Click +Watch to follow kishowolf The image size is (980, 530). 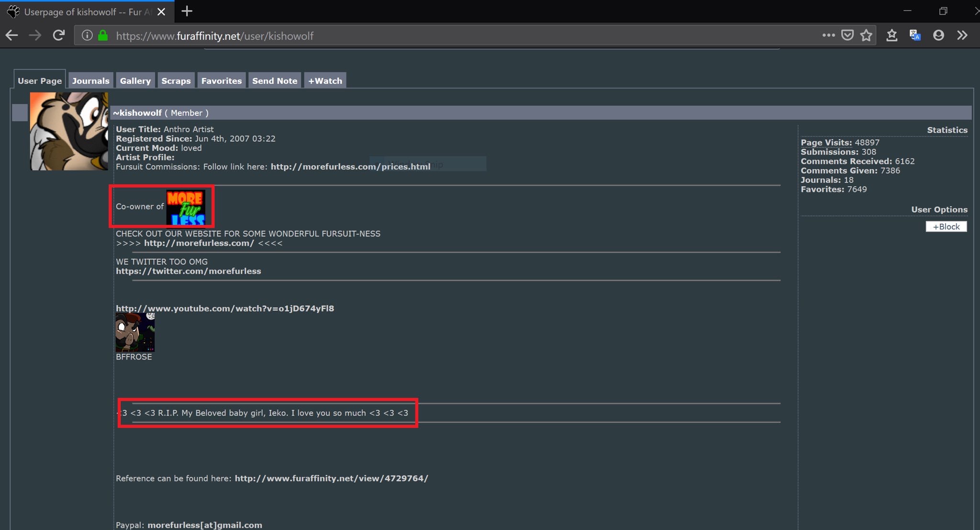point(325,80)
